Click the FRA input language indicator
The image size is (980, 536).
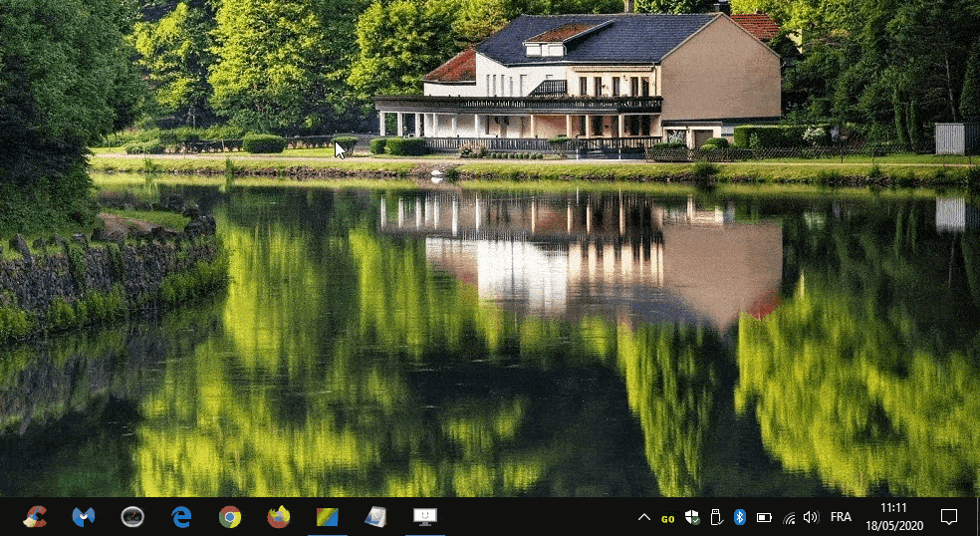841,517
